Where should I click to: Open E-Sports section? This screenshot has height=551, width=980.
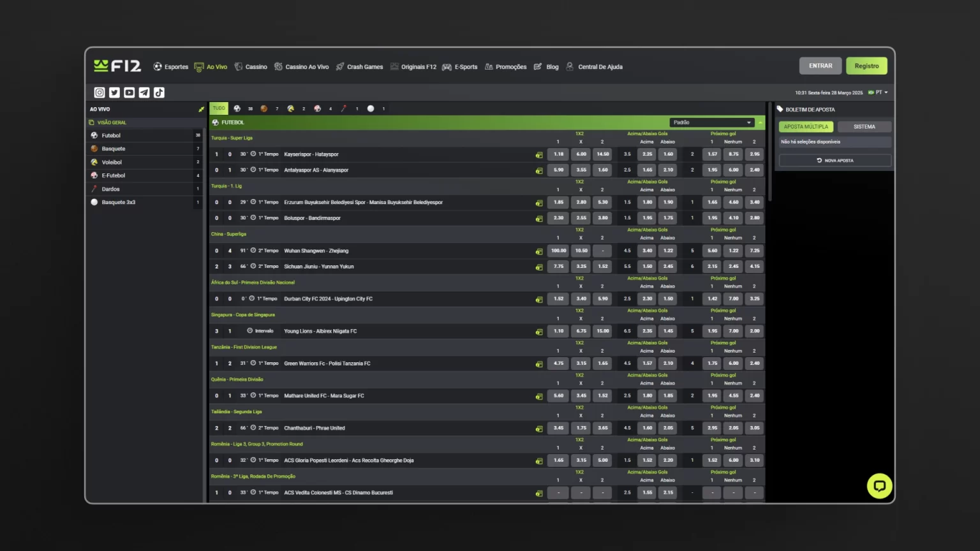(x=460, y=66)
